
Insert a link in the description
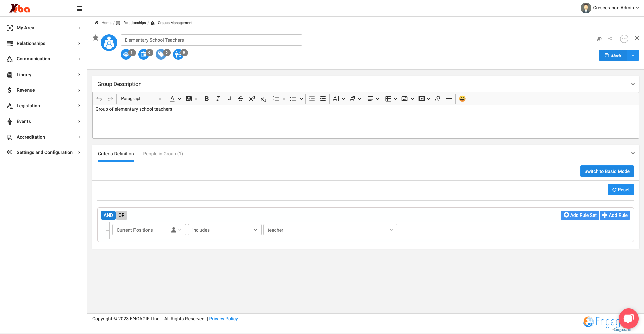pyautogui.click(x=438, y=99)
